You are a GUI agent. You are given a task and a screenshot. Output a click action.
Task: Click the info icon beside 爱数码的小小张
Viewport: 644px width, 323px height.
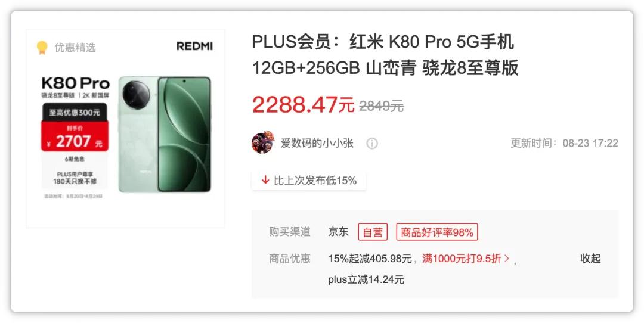click(x=372, y=143)
